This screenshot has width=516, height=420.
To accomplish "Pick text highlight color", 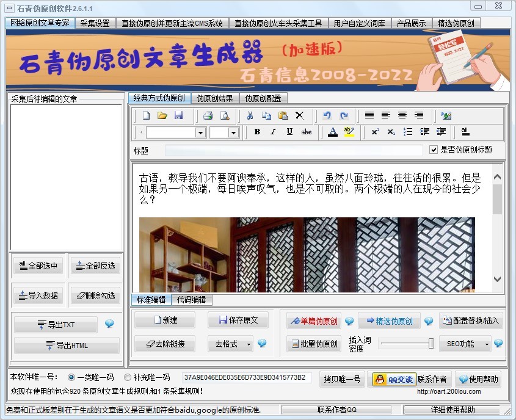I will point(349,132).
